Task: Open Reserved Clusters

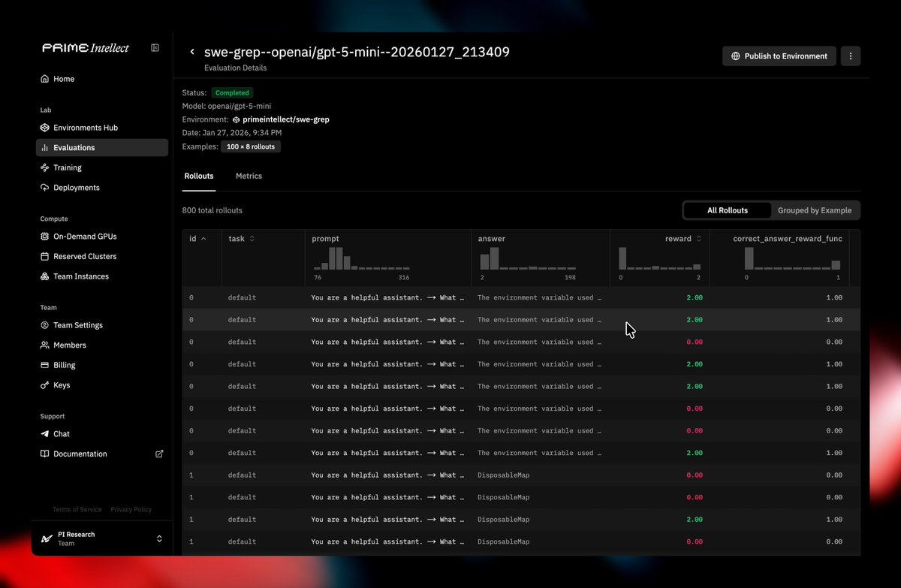Action: [x=102, y=256]
